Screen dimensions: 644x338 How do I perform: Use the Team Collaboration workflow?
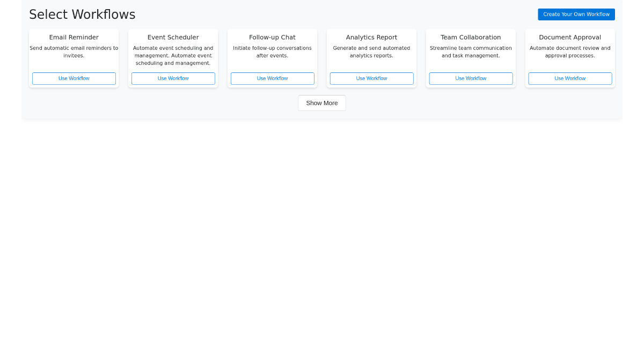pos(471,78)
